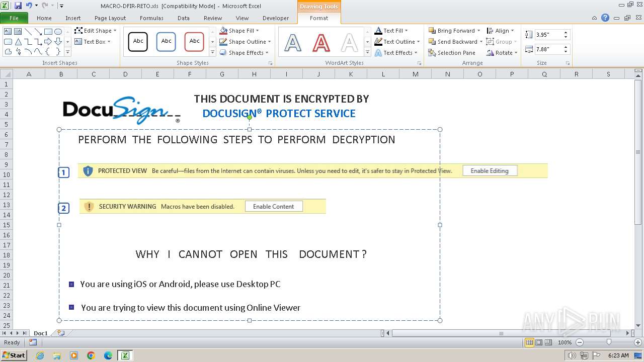Switch to the Page Layout tab

(110, 18)
